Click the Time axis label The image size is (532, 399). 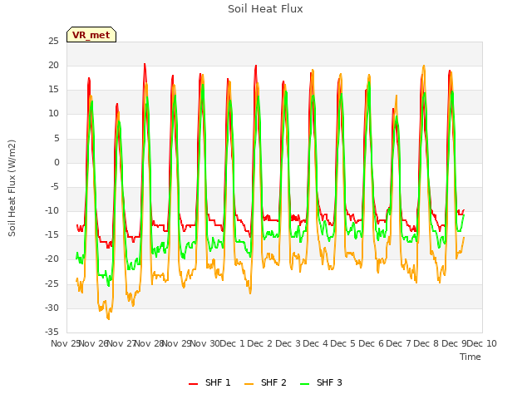click(470, 357)
